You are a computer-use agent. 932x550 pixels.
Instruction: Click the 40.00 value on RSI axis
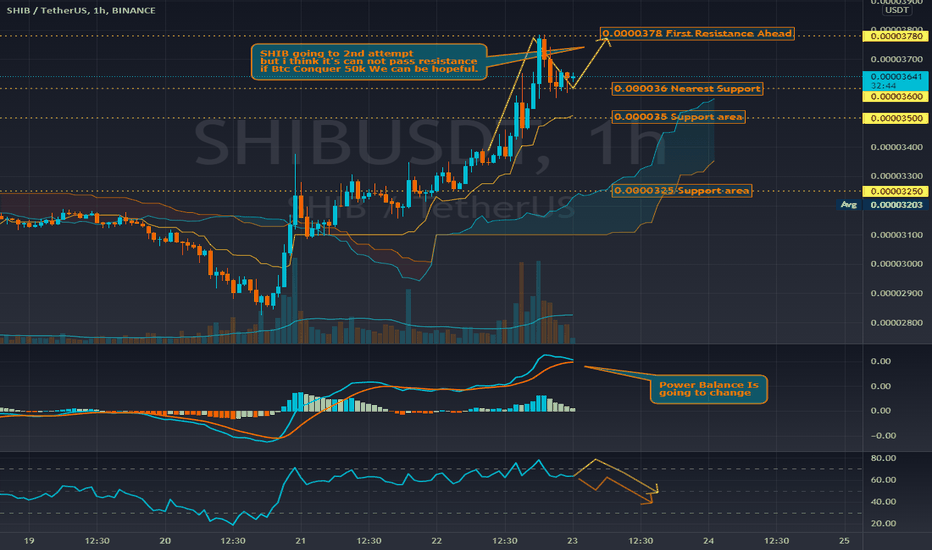(x=883, y=501)
